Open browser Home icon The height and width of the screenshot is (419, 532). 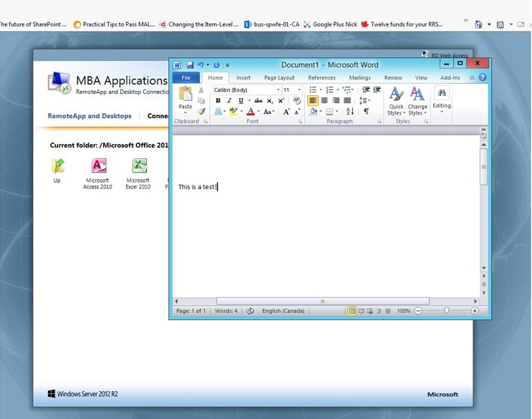(x=479, y=24)
